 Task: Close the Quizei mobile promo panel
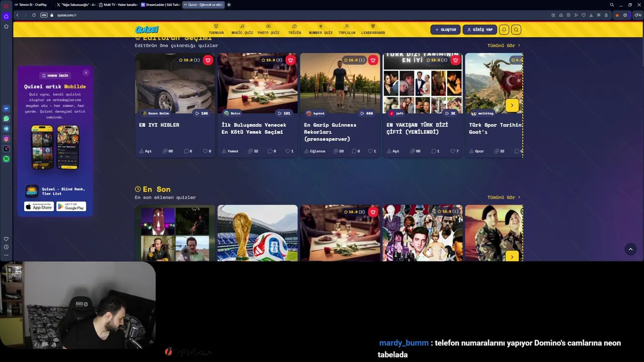[x=86, y=73]
